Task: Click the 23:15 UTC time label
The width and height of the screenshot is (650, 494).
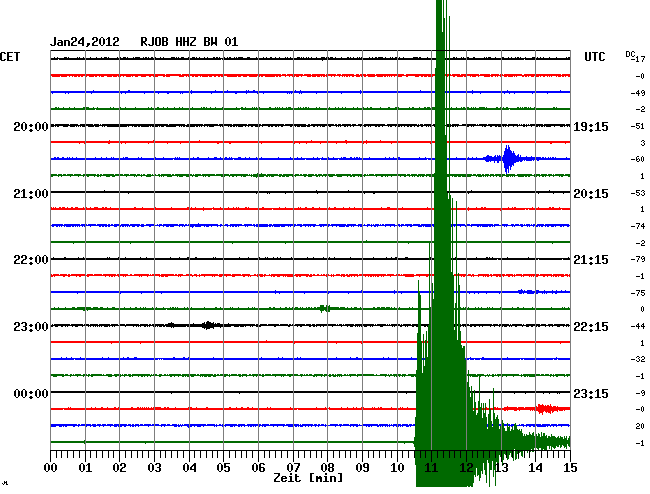Action: click(591, 393)
